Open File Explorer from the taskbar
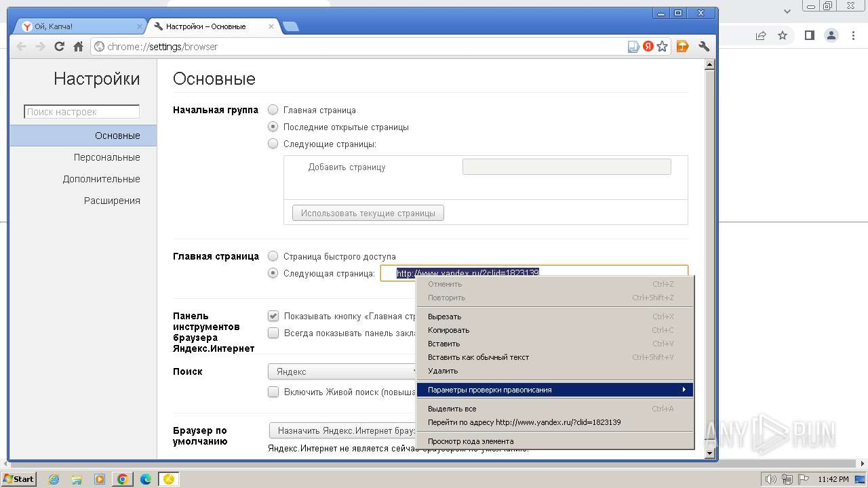Screen dimensions: 868x488 pos(77,479)
